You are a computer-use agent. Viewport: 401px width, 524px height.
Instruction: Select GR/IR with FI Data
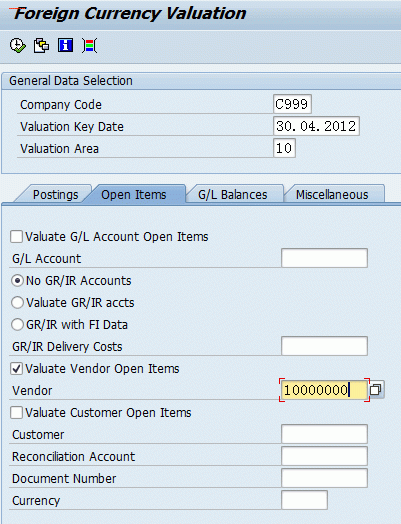(x=17, y=324)
